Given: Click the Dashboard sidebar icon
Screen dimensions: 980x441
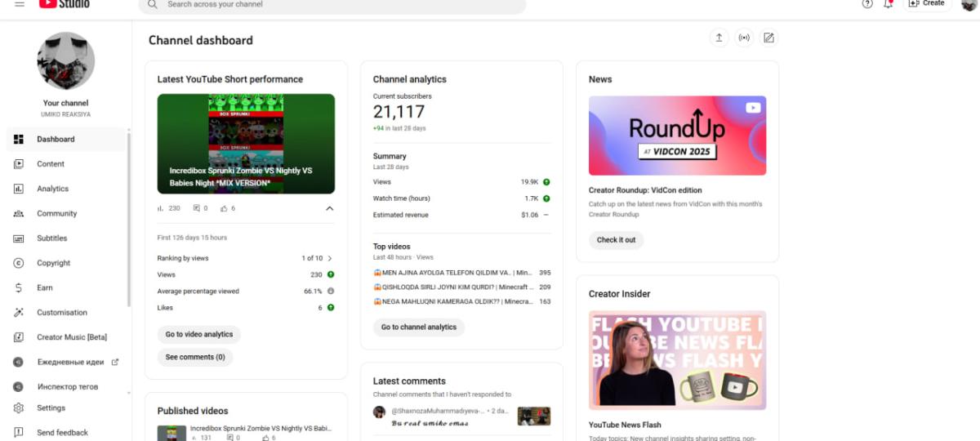Looking at the screenshot, I should click(x=19, y=140).
